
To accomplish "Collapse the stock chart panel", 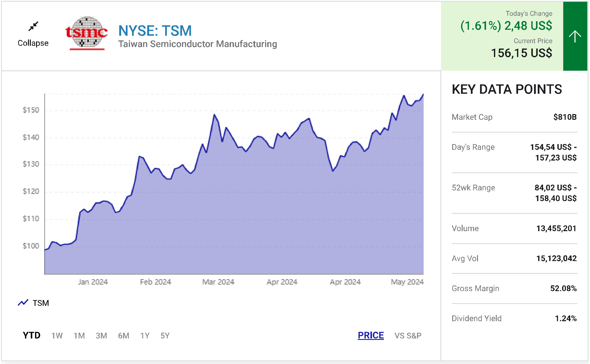I will click(33, 43).
